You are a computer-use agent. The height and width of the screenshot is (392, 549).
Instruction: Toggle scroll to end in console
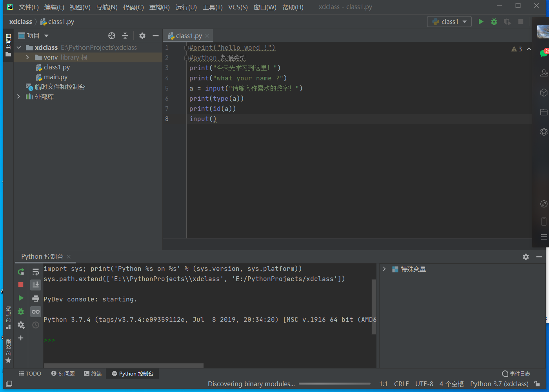[x=36, y=285]
